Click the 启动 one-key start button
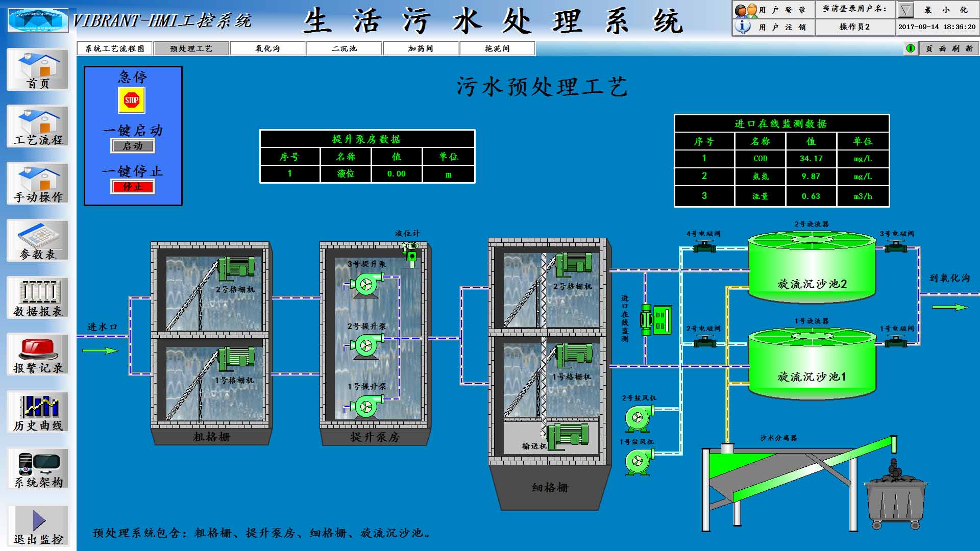The width and height of the screenshot is (980, 551). coord(132,146)
